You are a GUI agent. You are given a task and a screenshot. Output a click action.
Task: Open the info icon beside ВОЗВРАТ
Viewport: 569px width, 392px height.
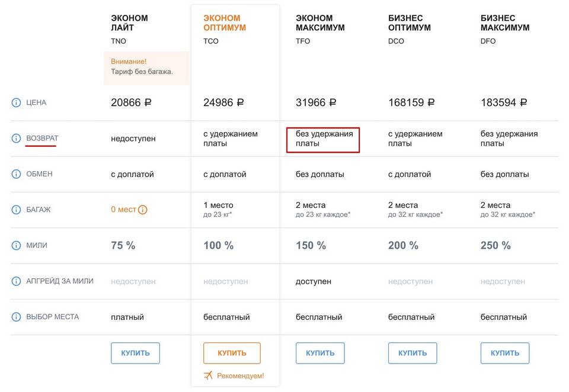pyautogui.click(x=17, y=138)
